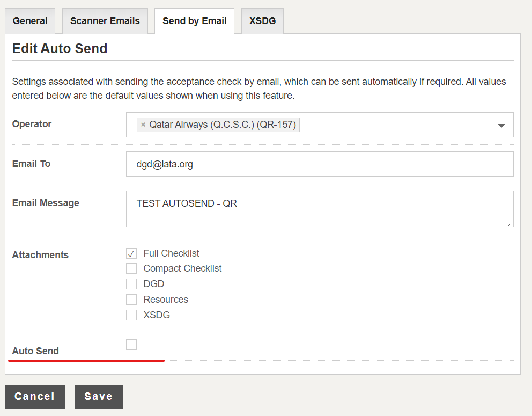
Task: Click the Full Checklist label text
Action: click(x=171, y=253)
